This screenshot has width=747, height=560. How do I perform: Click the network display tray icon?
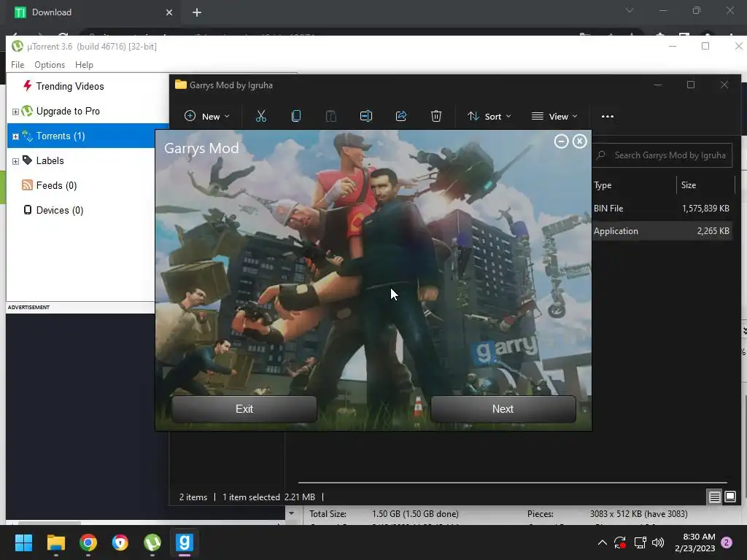640,542
